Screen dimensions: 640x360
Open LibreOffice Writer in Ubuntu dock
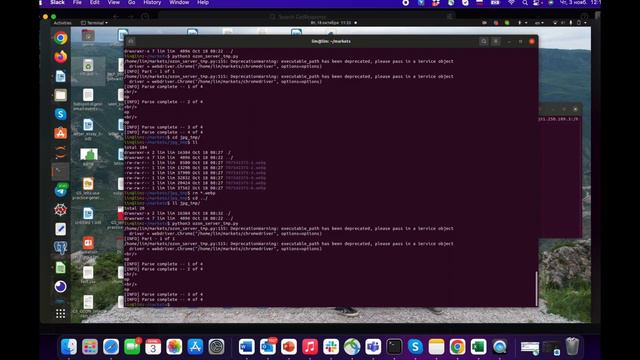(60, 76)
